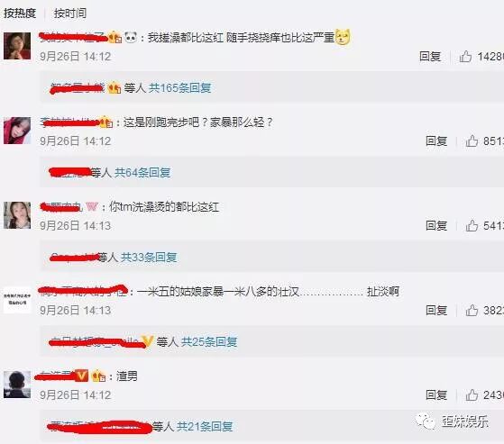
Task: Like the comment posted at 14:12 with 1428 likes
Action: coord(465,57)
